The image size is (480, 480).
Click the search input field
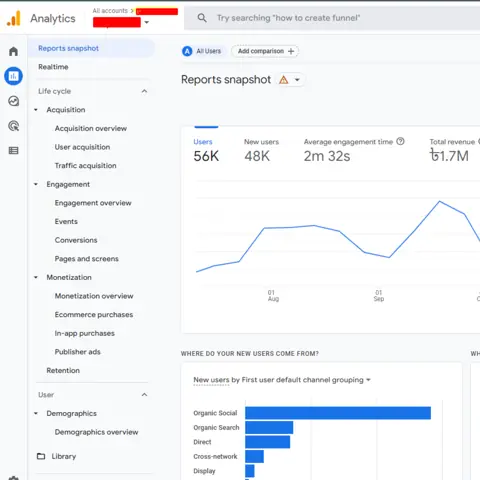(x=332, y=18)
